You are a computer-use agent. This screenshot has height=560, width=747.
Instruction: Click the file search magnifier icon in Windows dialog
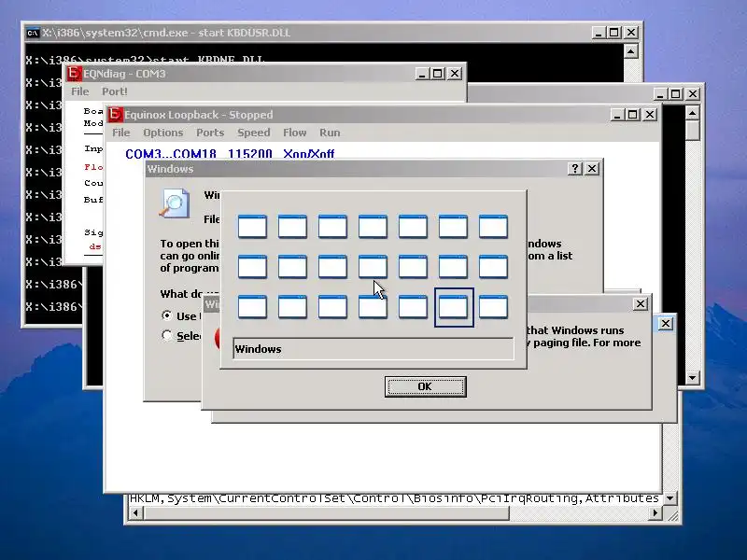pos(175,203)
